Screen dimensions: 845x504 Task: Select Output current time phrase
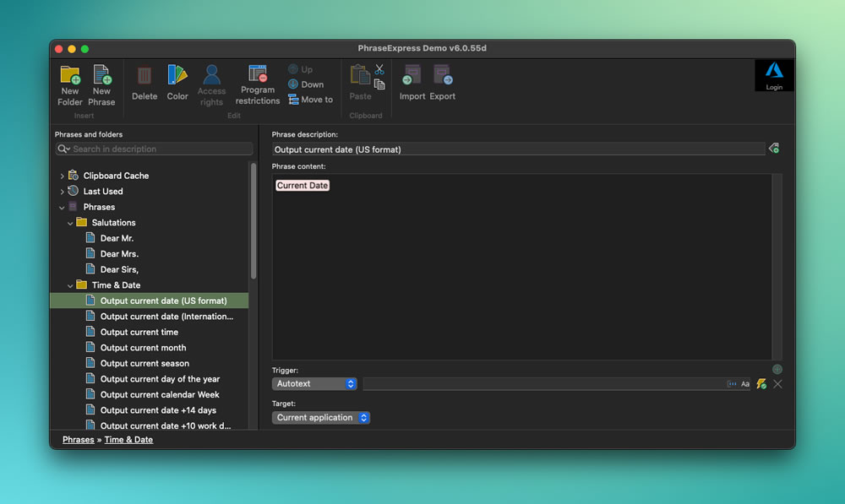139,332
